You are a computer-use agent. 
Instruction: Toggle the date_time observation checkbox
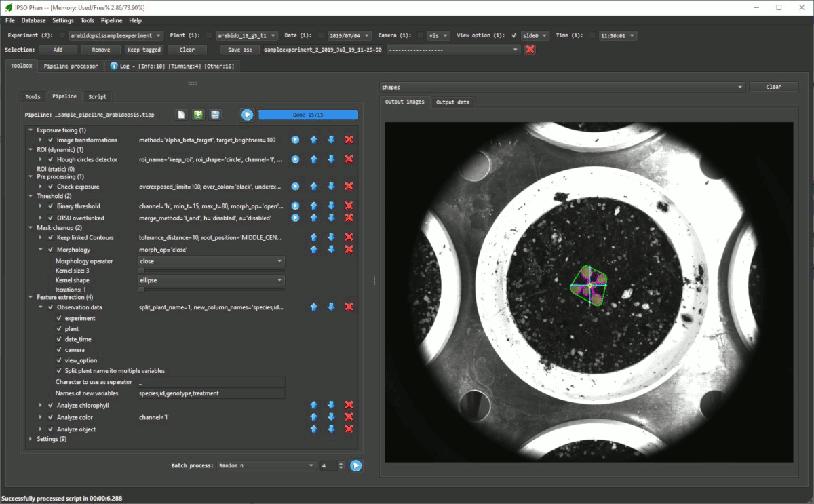tap(58, 339)
